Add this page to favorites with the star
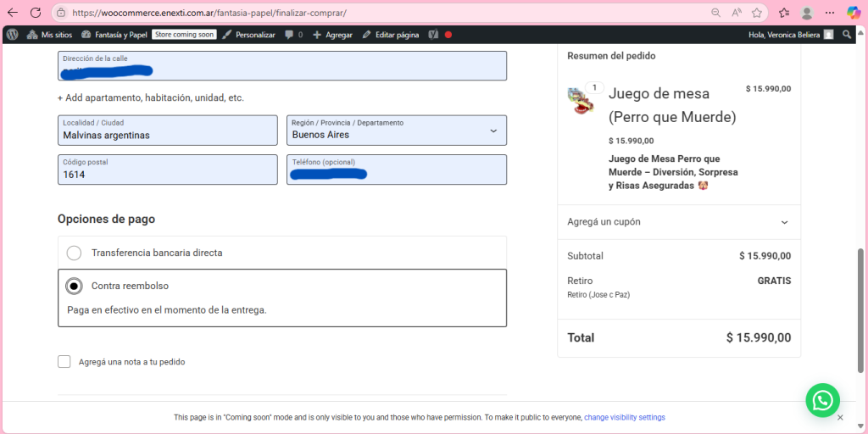This screenshot has width=868, height=434. tap(757, 13)
